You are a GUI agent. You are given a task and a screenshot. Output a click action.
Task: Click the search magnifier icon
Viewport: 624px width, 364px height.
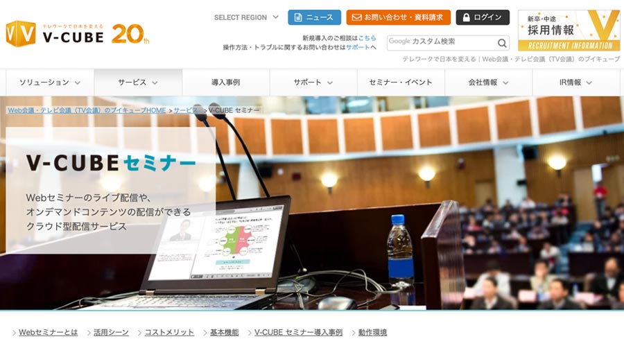[x=502, y=42]
